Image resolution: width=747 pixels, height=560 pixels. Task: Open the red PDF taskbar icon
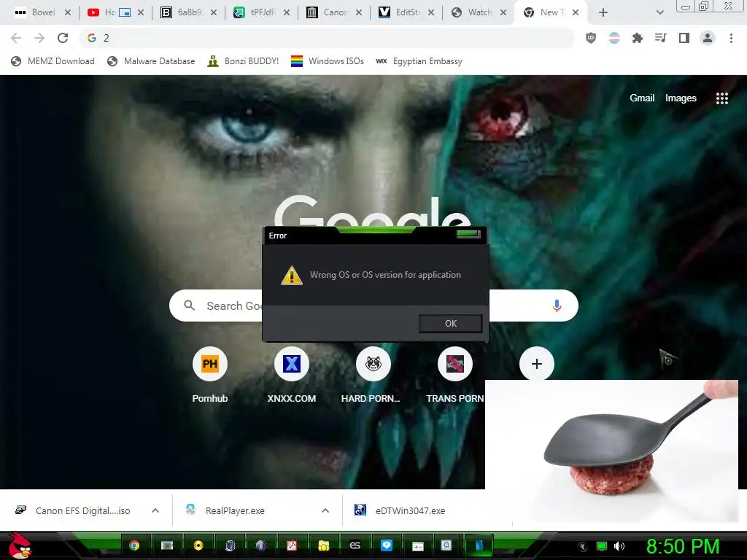292,545
